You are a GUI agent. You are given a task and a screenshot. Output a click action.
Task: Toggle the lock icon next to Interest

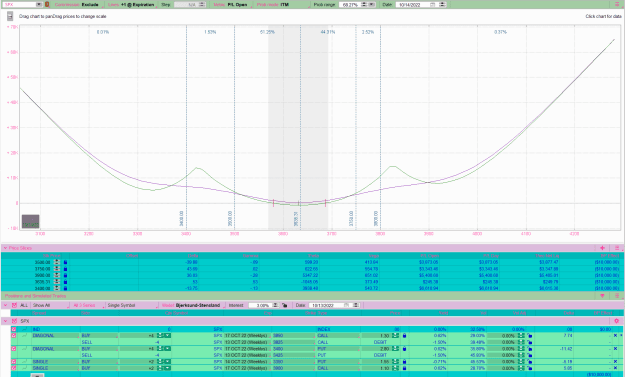285,305
